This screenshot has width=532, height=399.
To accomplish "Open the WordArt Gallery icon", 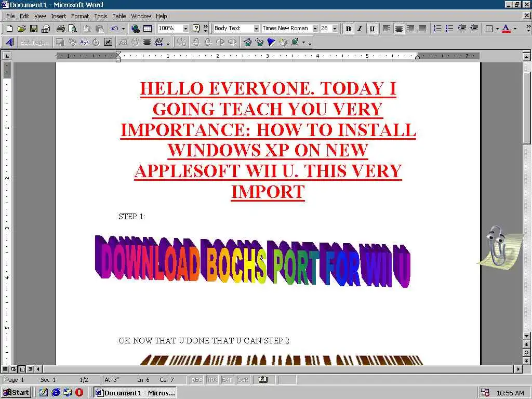I will pyautogui.click(x=60, y=42).
